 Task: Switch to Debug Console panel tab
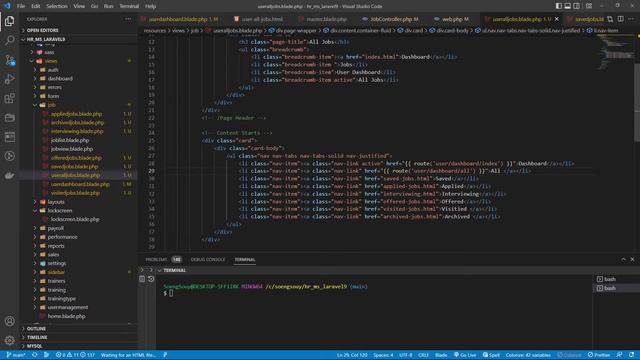[208, 260]
